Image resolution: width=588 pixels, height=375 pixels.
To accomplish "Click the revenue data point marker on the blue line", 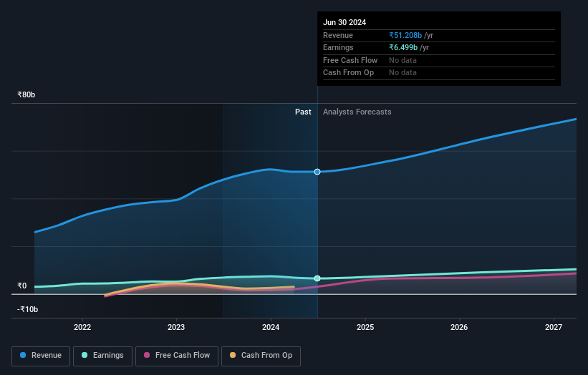I will point(317,172).
